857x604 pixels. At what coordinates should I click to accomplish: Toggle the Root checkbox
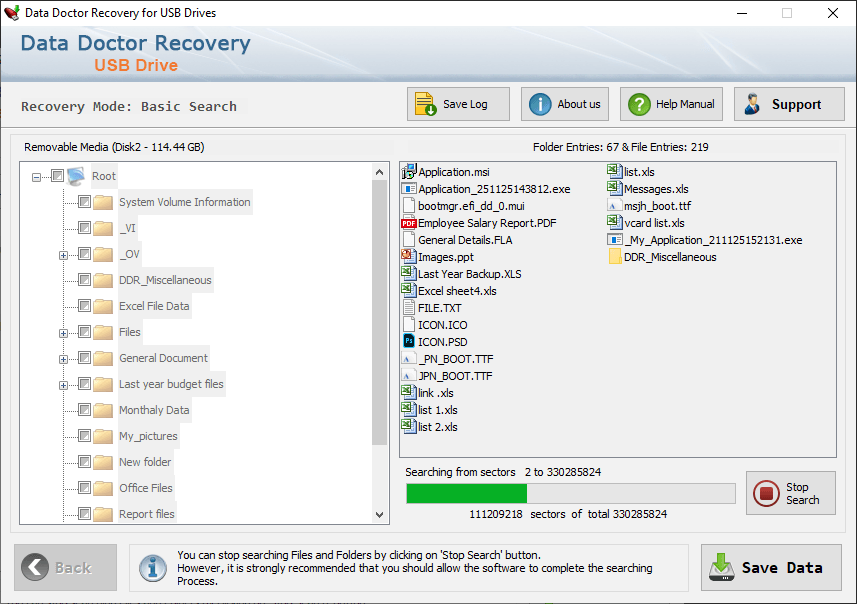tap(57, 175)
